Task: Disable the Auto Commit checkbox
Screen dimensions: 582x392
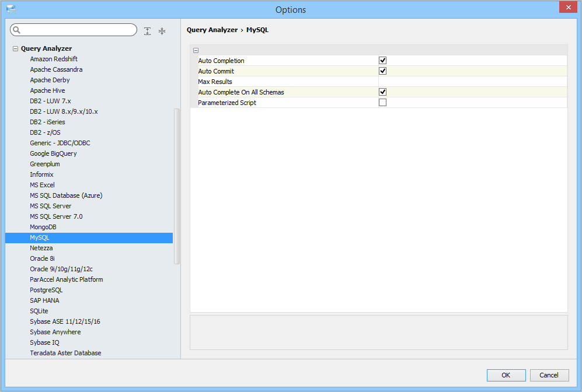Action: [x=382, y=71]
